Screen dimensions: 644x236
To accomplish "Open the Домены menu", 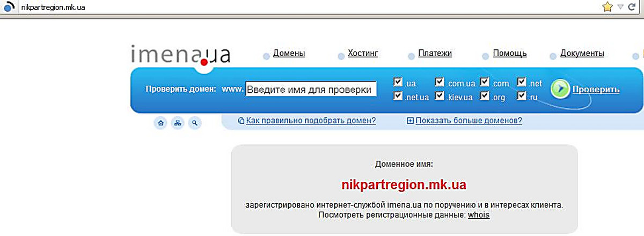I will [x=289, y=53].
